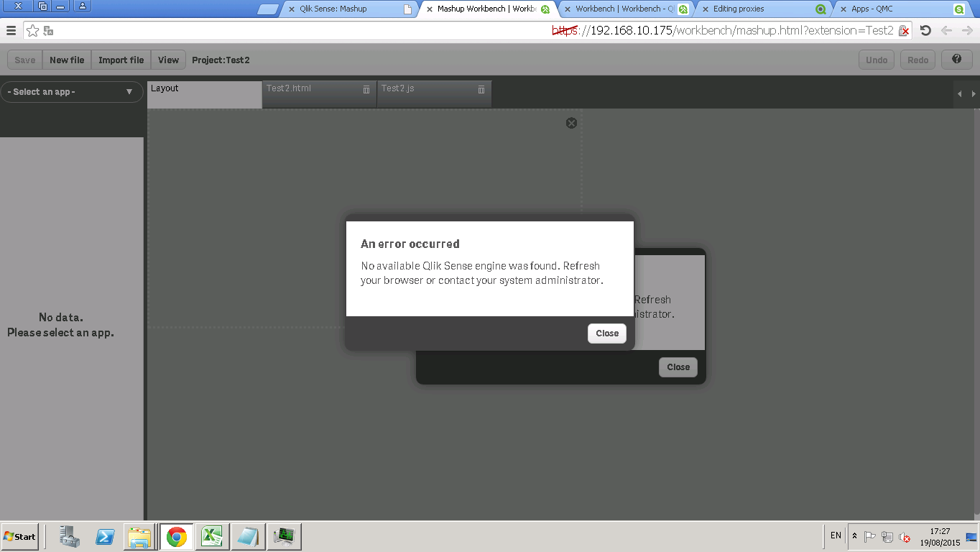980x552 pixels.
Task: Click the muted volume tray icon
Action: pos(905,537)
